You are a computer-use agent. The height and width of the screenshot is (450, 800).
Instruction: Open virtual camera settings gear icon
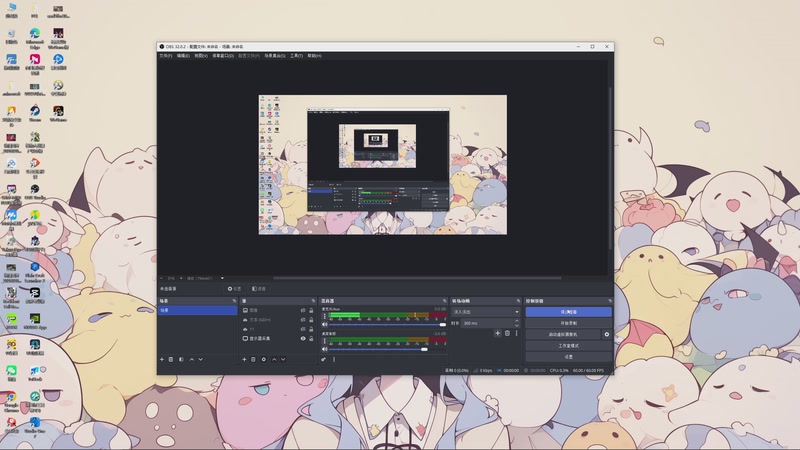tap(607, 334)
